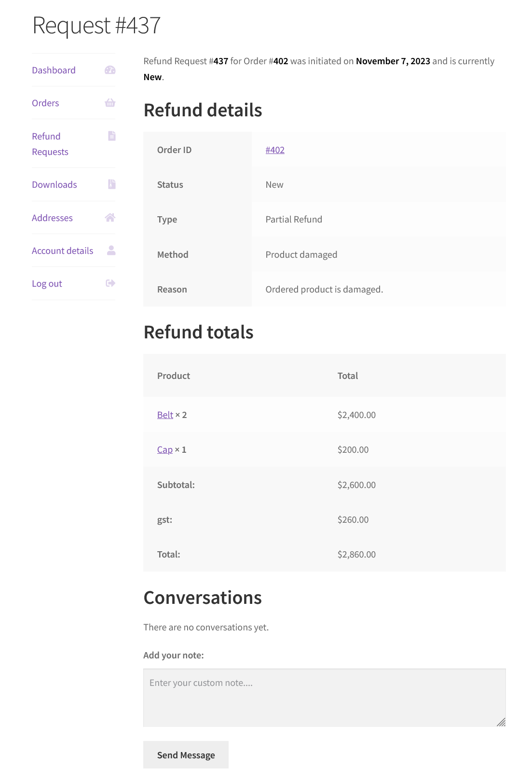Select the Dashboard speedometer icon
The width and height of the screenshot is (532, 781).
[110, 70]
